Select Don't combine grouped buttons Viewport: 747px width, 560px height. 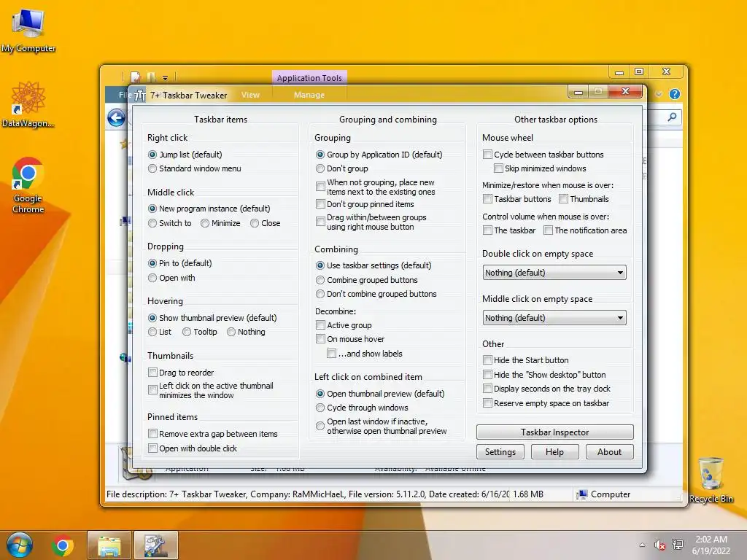pyautogui.click(x=376, y=295)
